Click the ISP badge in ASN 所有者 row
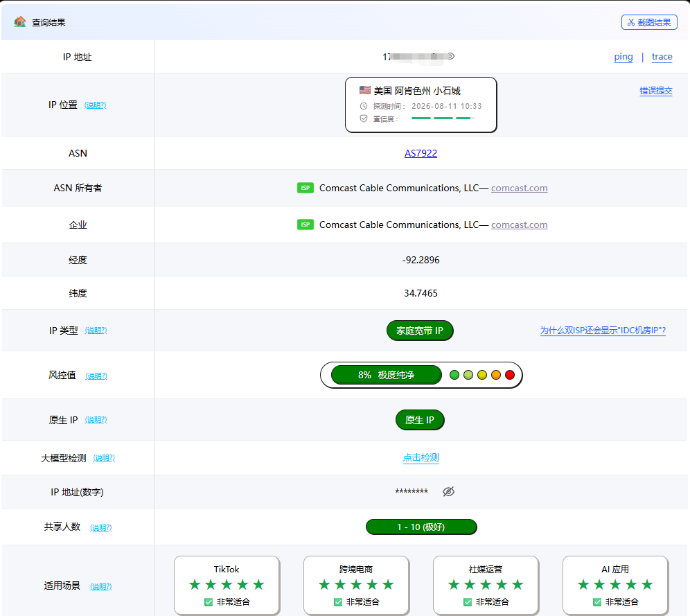The height and width of the screenshot is (616, 690). 306,188
